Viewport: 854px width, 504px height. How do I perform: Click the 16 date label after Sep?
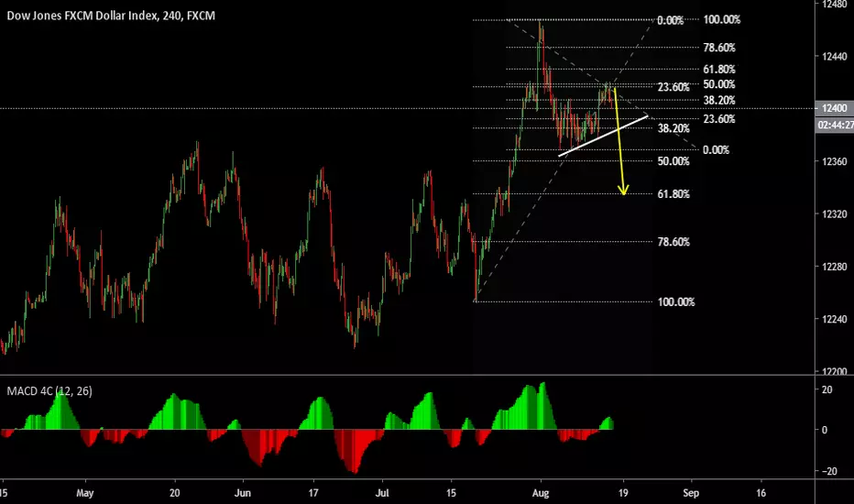point(761,493)
